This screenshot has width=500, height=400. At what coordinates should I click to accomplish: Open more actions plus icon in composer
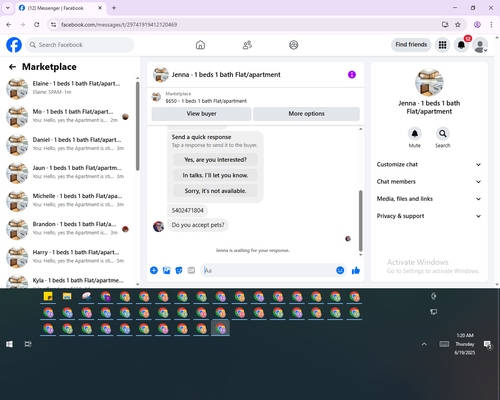click(154, 270)
